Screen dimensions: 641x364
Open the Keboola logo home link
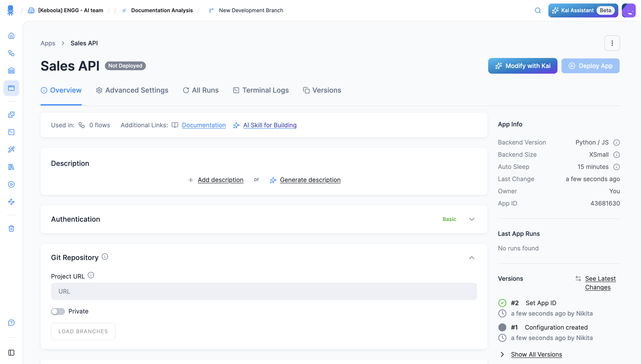coord(10,10)
